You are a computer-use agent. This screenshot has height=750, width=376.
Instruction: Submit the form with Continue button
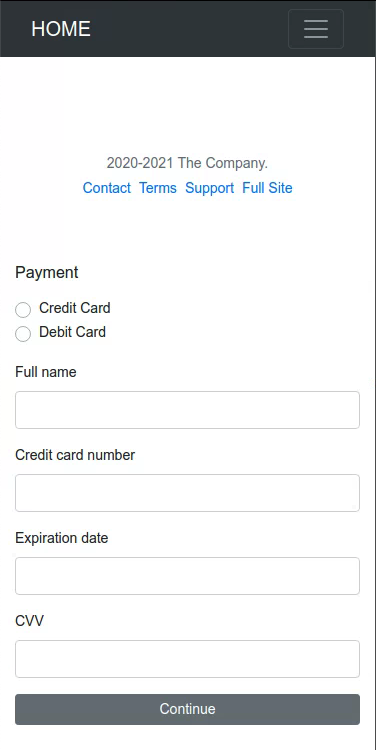coord(188,709)
